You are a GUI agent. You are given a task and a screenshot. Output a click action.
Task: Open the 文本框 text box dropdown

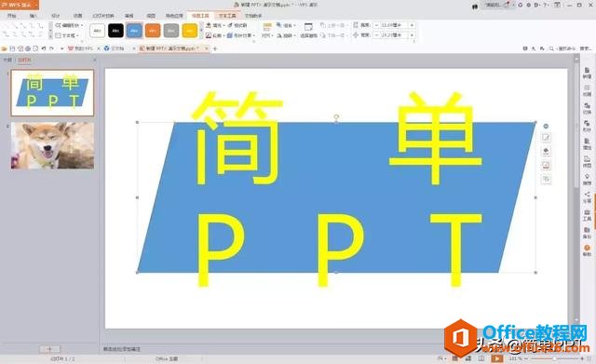click(x=67, y=35)
